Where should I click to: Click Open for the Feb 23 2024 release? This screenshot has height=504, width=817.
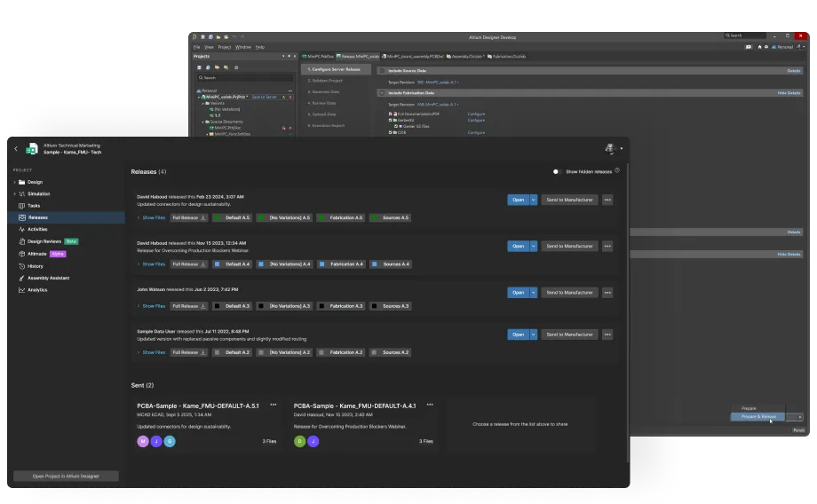pos(518,200)
